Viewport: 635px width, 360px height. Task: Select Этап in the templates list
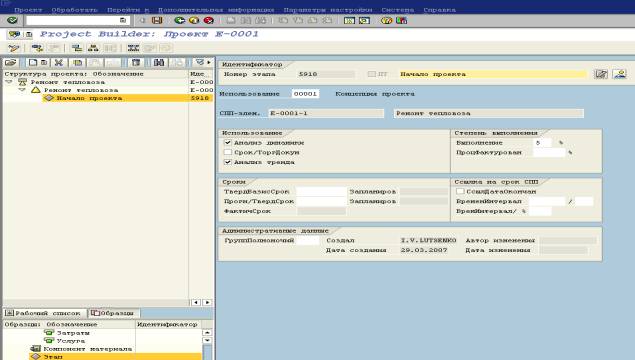[53, 357]
